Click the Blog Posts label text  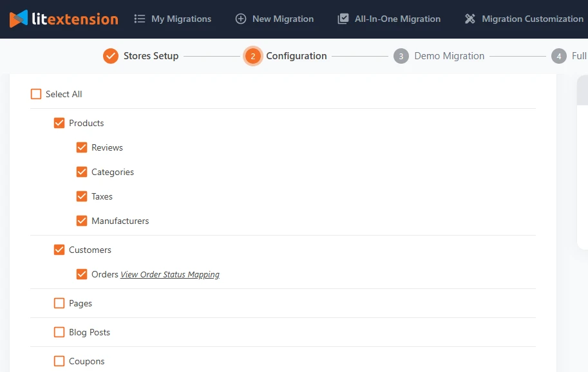90,332
